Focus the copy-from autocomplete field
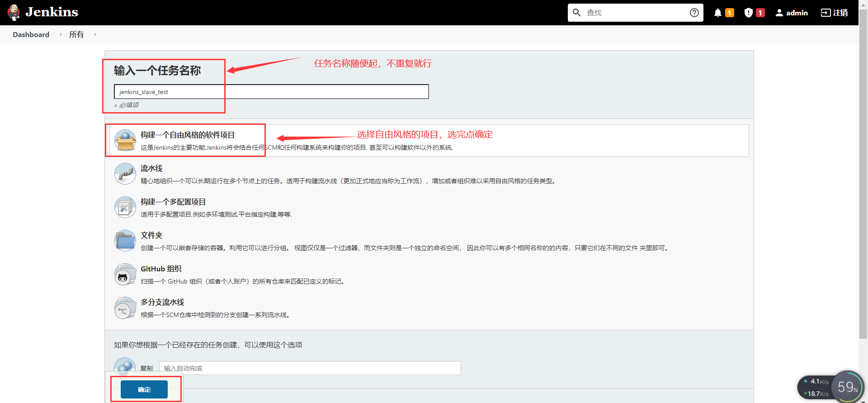Image resolution: width=868 pixels, height=403 pixels. pyautogui.click(x=310, y=368)
